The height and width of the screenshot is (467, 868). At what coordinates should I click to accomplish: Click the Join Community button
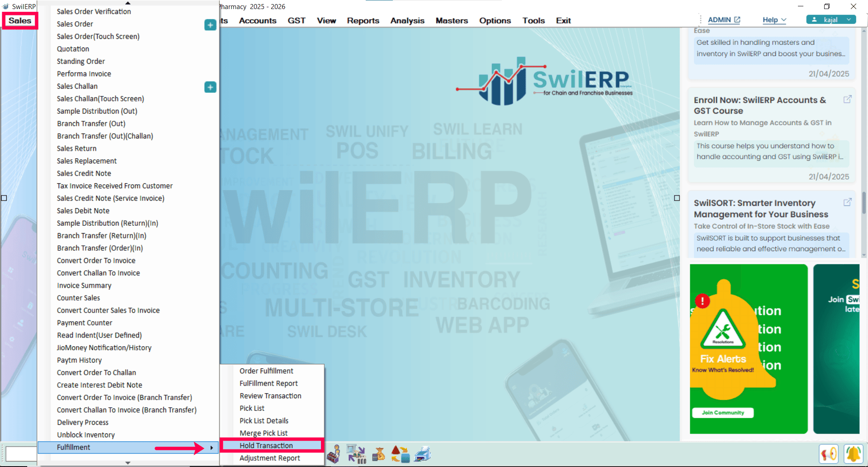pos(723,413)
